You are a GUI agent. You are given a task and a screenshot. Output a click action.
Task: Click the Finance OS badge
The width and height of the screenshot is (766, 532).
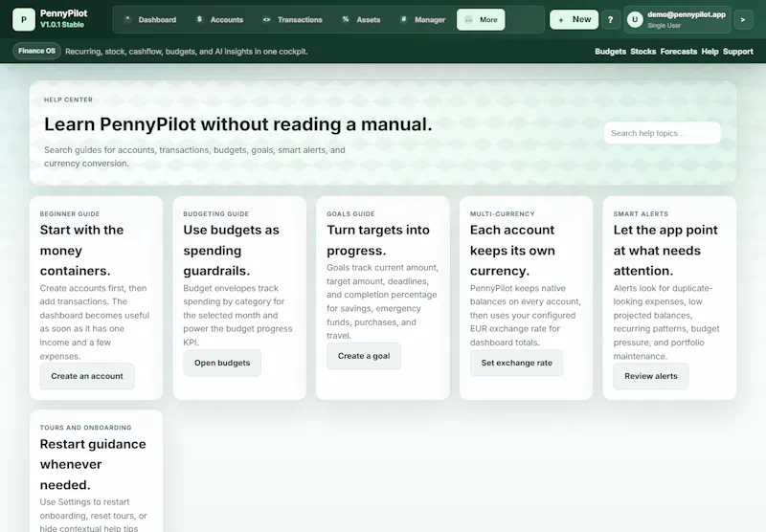coord(36,51)
